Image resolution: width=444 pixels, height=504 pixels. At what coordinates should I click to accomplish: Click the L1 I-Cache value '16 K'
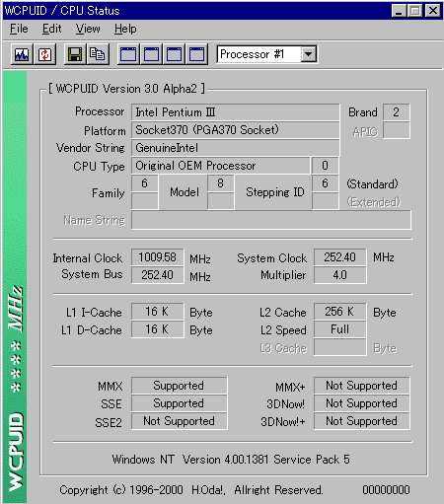(x=157, y=312)
